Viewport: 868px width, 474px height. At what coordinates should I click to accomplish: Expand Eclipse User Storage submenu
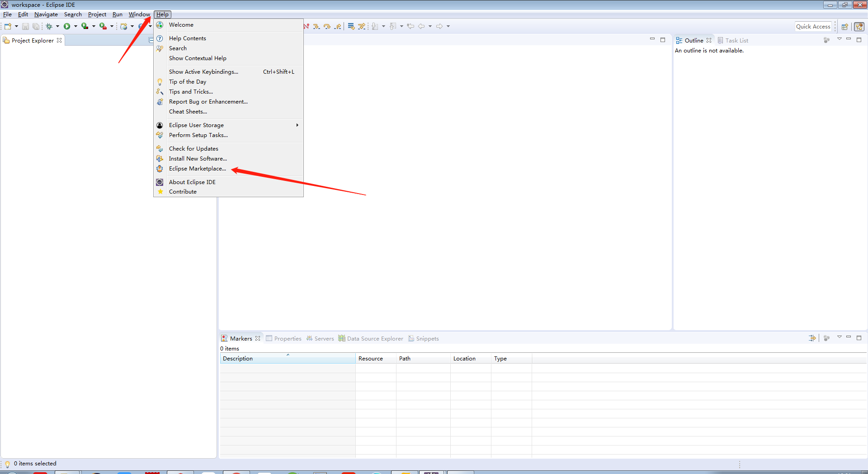(228, 125)
